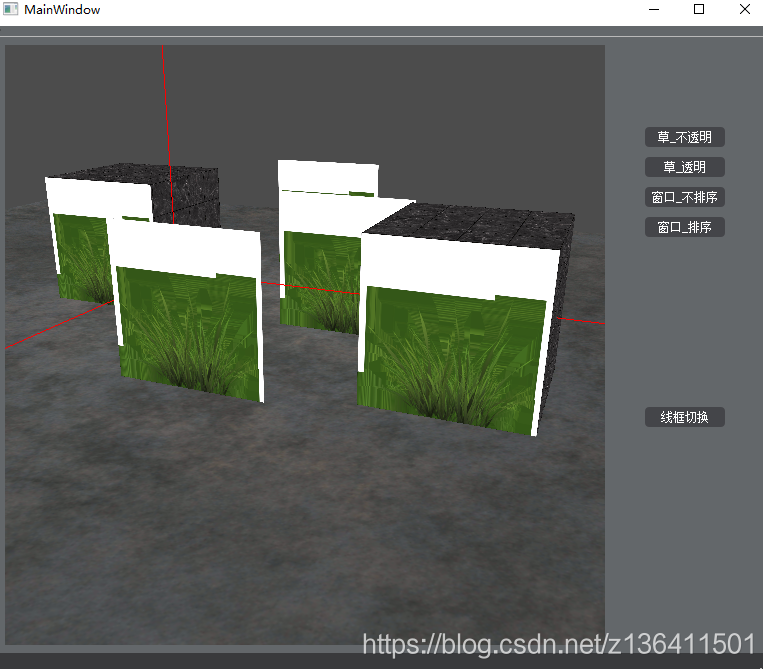763x669 pixels.
Task: Activate the 窗口_排序 button
Action: click(x=685, y=227)
